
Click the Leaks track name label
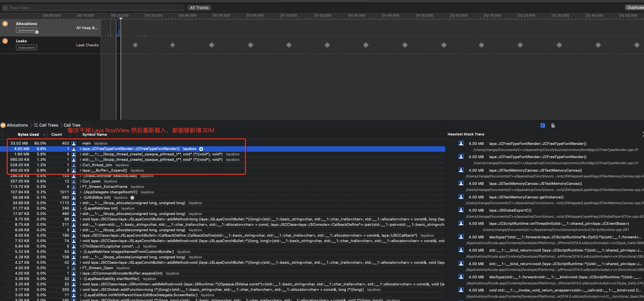21,41
